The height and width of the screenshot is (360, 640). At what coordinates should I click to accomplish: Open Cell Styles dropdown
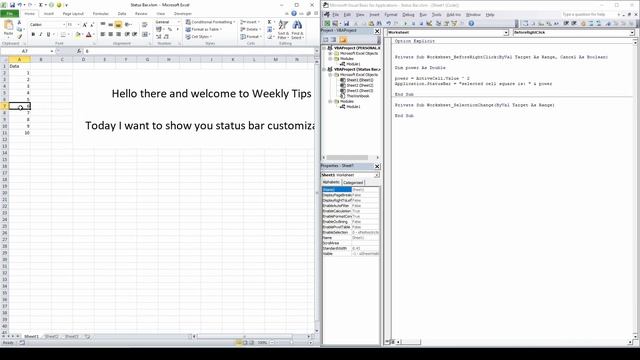pyautogui.click(x=198, y=37)
